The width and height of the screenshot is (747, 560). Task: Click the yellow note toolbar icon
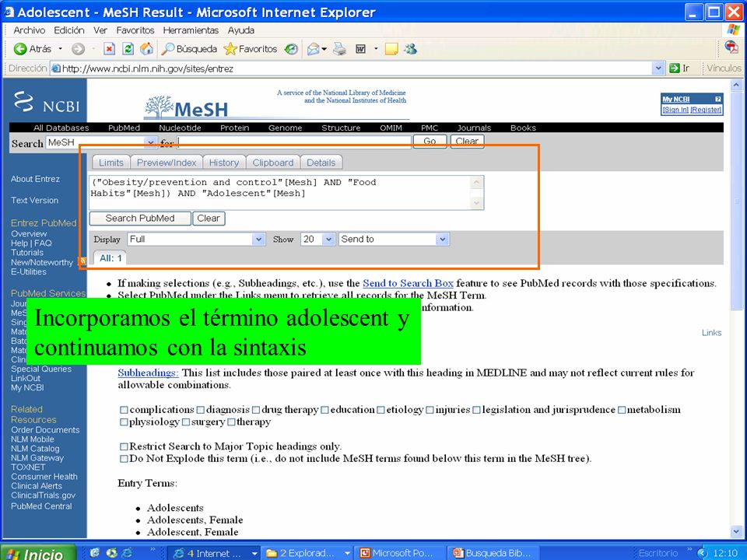tap(391, 49)
